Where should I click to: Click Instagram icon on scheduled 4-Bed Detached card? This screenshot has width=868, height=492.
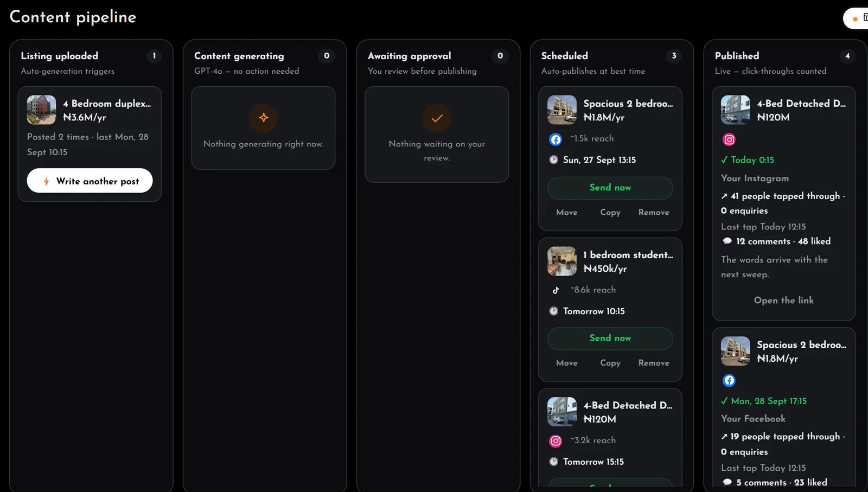click(556, 441)
